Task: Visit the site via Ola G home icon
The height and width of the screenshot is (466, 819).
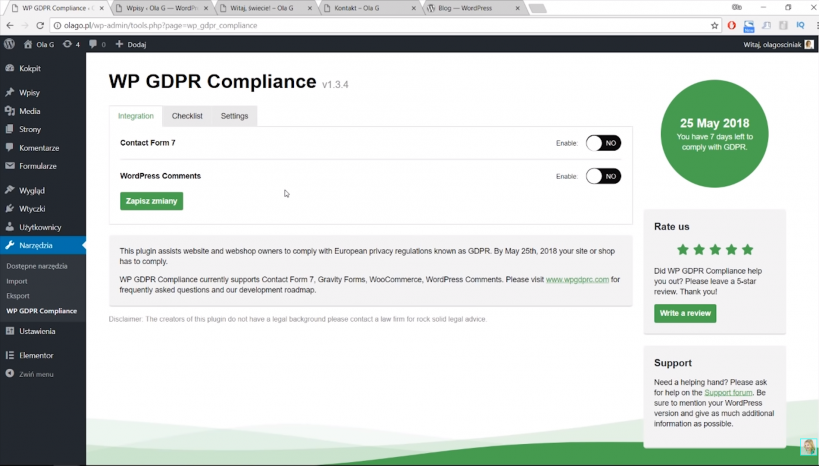Action: point(28,44)
